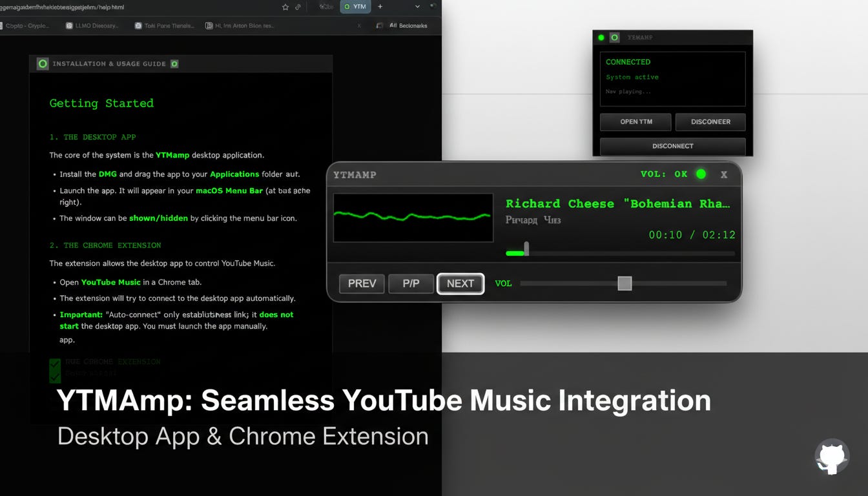The height and width of the screenshot is (496, 868).
Task: Click the volume slider handle in player
Action: pos(625,284)
